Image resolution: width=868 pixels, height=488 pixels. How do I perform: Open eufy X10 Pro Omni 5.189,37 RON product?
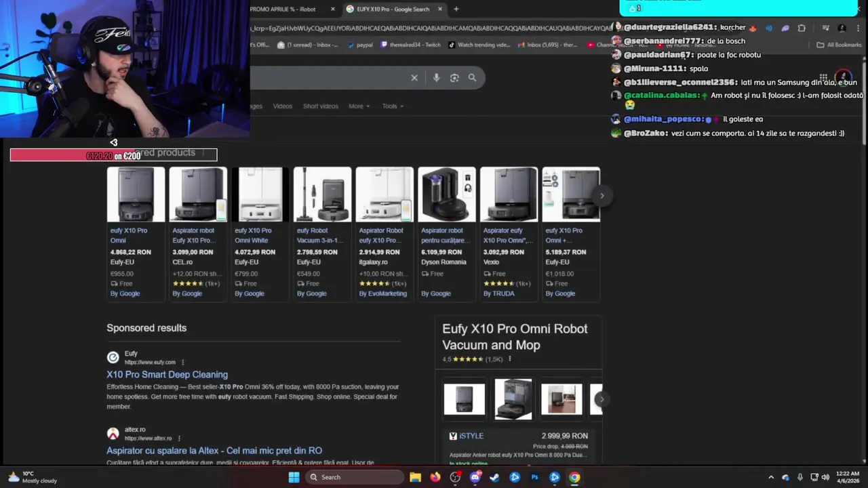(x=571, y=233)
